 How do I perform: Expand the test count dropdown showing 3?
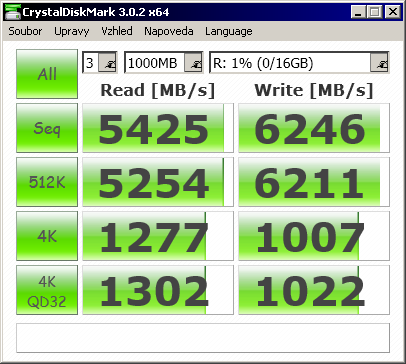point(108,63)
